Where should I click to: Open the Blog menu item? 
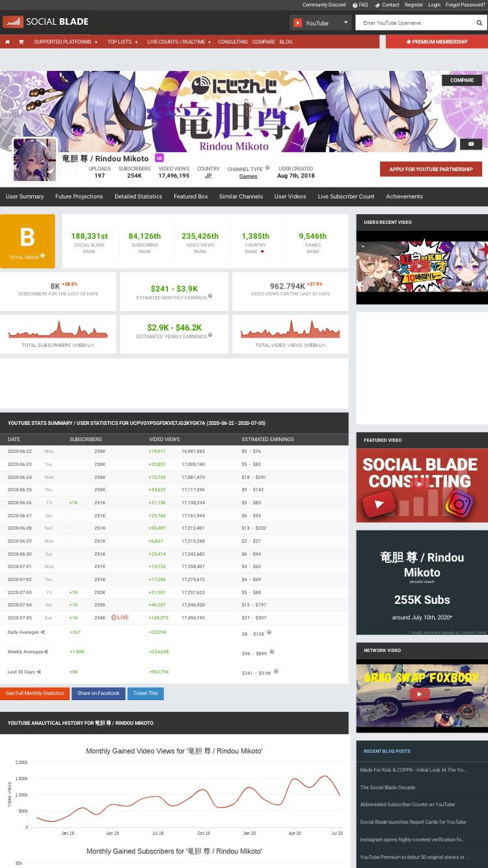(286, 42)
